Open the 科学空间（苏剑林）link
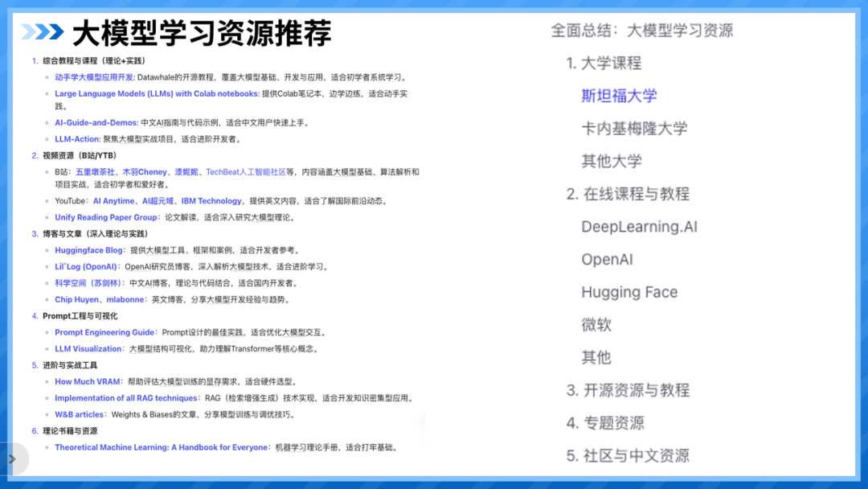 88,282
